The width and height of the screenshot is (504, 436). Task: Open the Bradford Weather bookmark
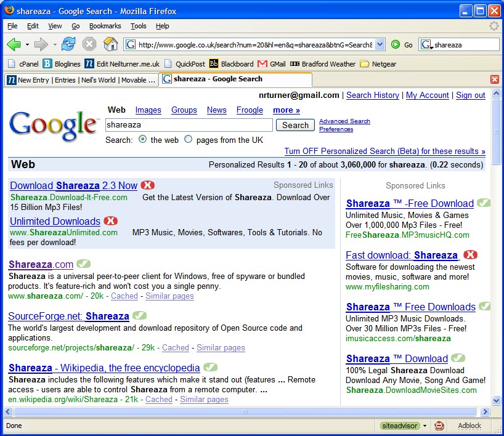click(323, 64)
